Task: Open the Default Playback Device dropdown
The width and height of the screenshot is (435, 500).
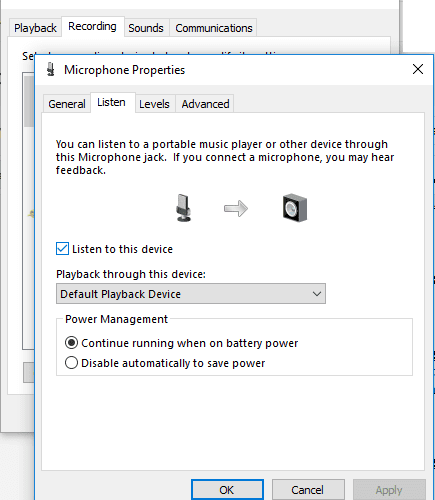Action: [x=191, y=294]
